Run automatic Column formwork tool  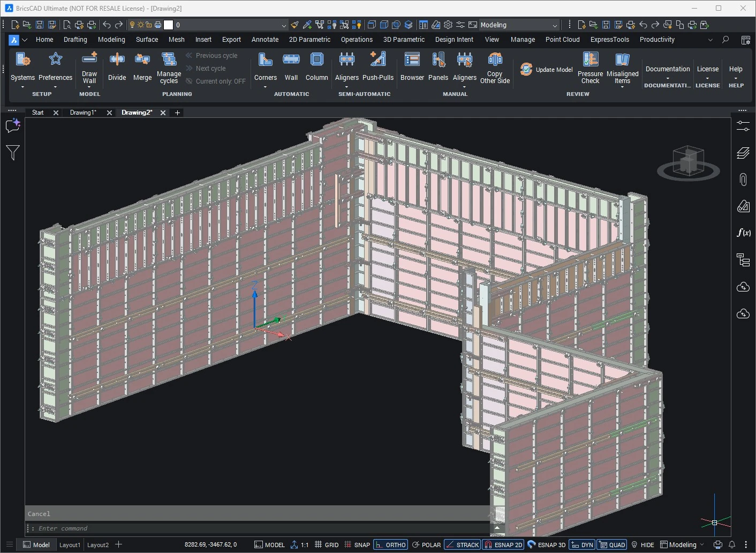[x=317, y=67]
